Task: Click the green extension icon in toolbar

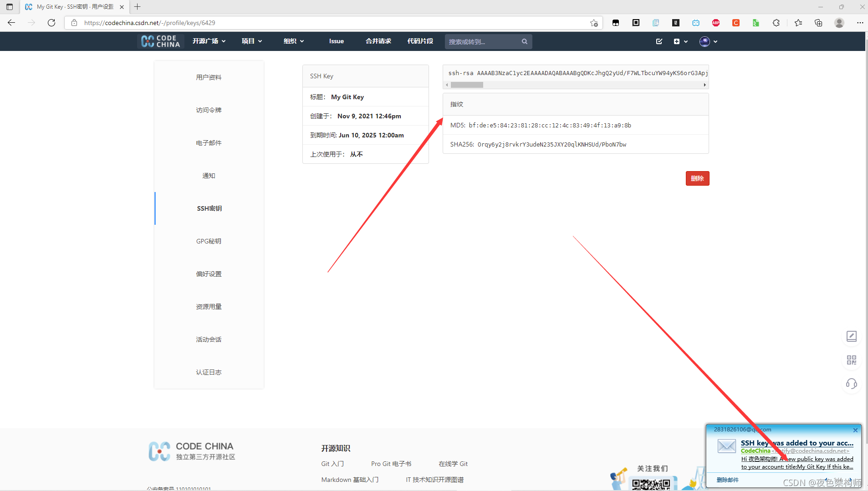Action: (x=756, y=23)
